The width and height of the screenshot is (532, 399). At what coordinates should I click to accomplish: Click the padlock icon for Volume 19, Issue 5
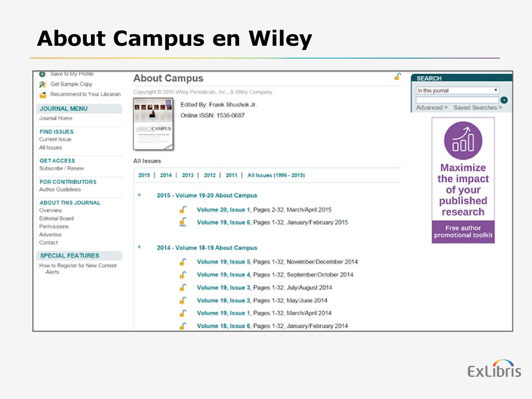183,262
